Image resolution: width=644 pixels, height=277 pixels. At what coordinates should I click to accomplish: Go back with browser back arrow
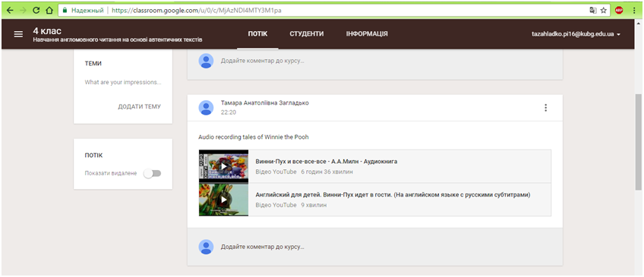11,11
